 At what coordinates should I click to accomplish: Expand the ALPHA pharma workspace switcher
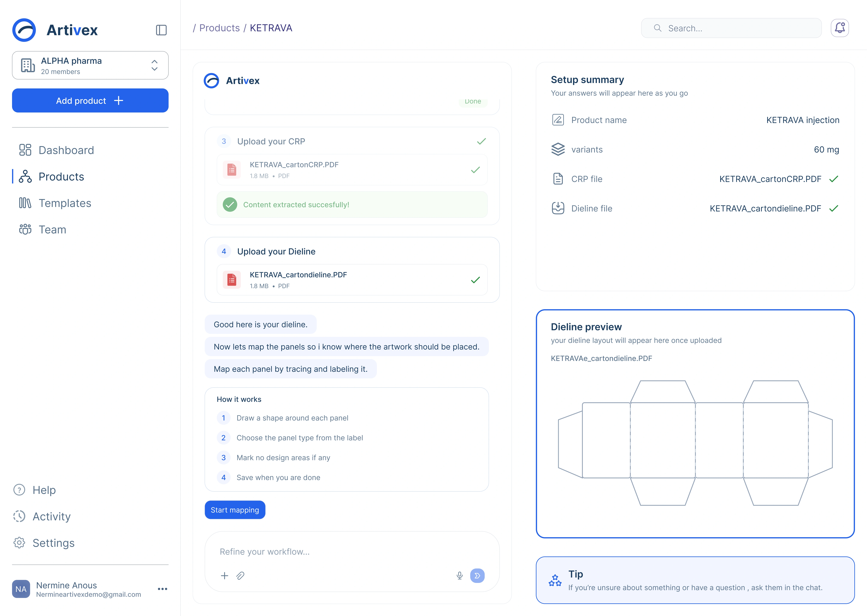pyautogui.click(x=90, y=65)
